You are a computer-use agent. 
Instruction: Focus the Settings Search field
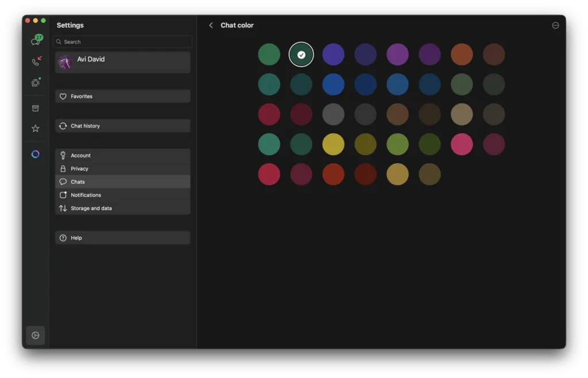[x=123, y=41]
